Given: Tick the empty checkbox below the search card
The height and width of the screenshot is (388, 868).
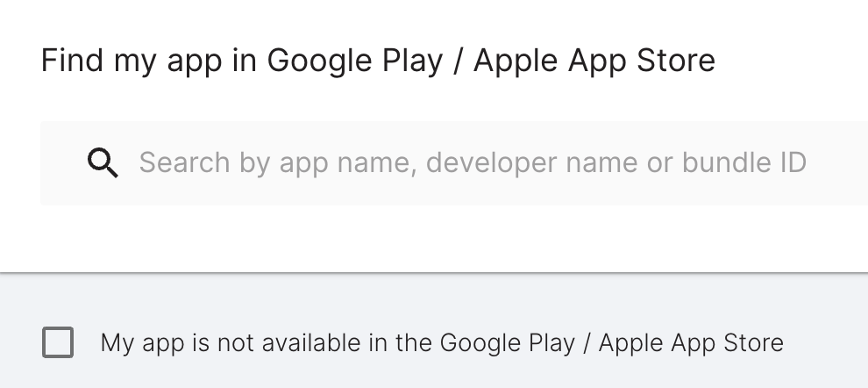Looking at the screenshot, I should click(58, 342).
